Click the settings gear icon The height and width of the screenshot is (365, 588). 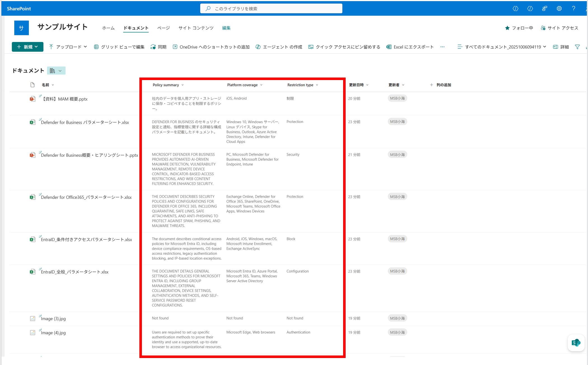coord(559,8)
